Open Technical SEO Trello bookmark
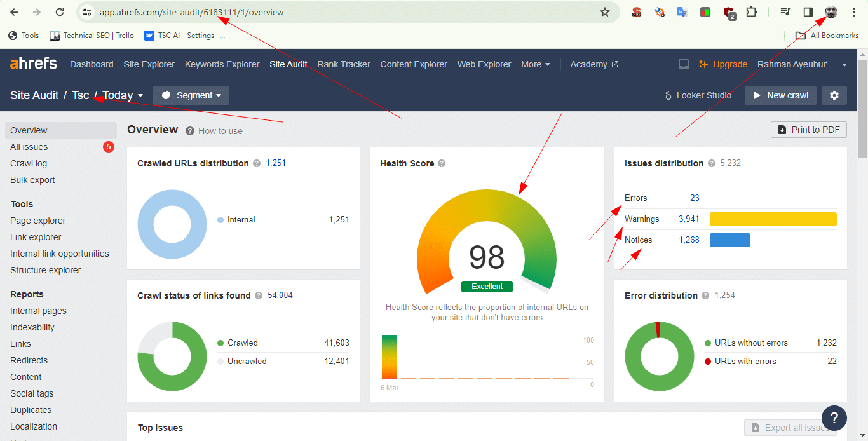868x441 pixels. (x=92, y=36)
